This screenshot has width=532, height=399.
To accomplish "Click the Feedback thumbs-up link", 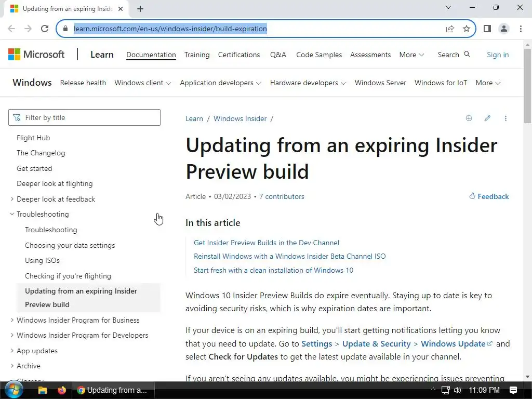I will click(x=489, y=196).
